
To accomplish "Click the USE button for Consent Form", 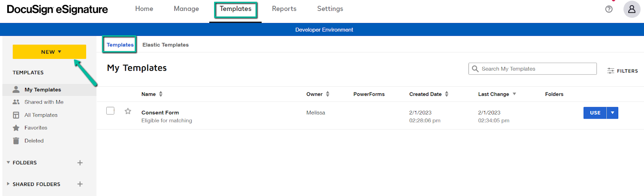I will [x=595, y=113].
